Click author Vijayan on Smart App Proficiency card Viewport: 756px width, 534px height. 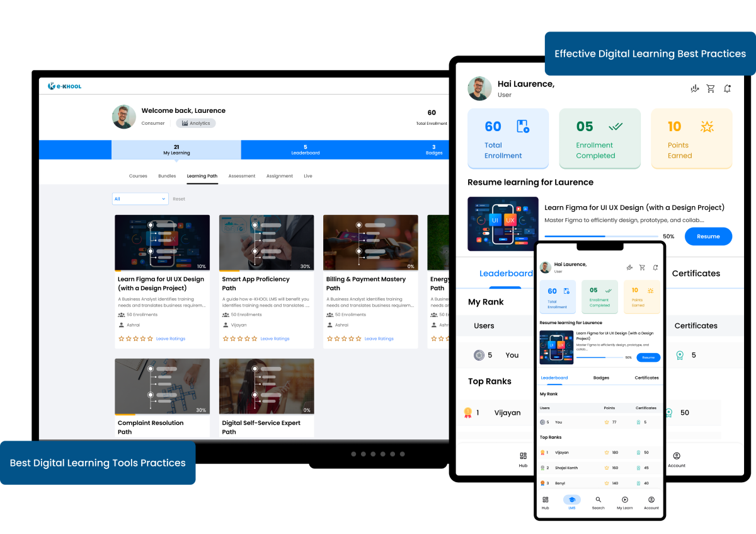pyautogui.click(x=239, y=325)
